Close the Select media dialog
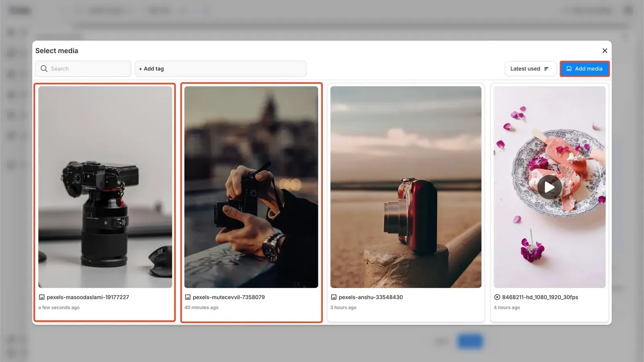The image size is (644, 362). [605, 51]
